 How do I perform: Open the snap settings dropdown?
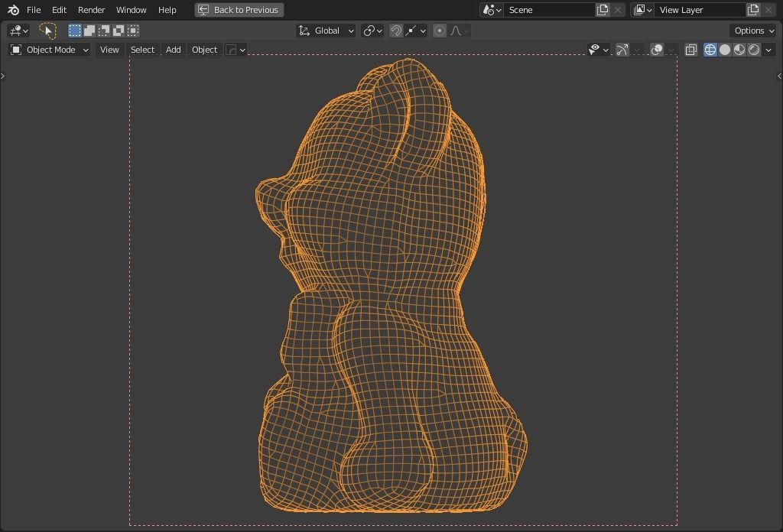pos(416,31)
